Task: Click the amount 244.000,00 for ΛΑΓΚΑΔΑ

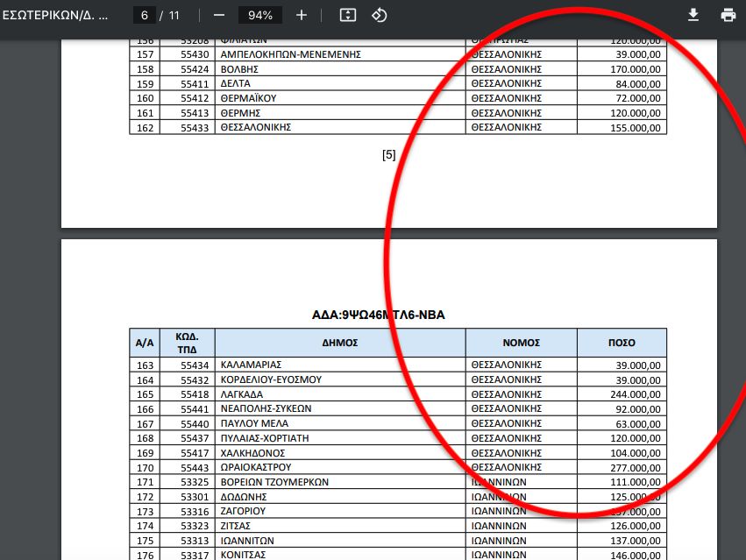Action: pyautogui.click(x=636, y=394)
